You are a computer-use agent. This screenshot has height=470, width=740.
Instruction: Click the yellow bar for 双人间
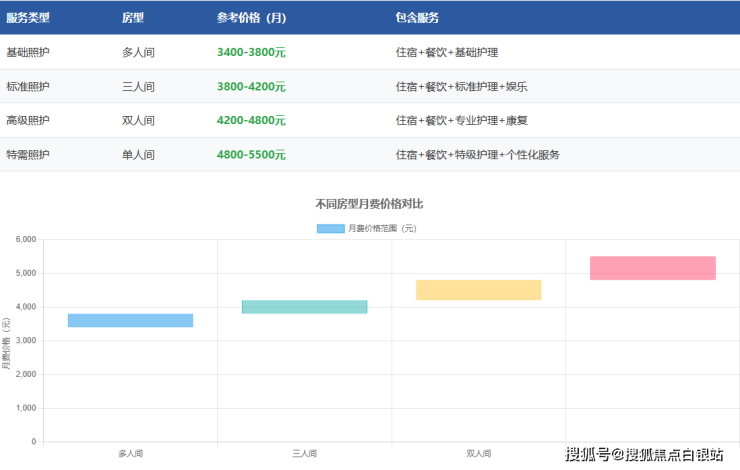coord(478,290)
